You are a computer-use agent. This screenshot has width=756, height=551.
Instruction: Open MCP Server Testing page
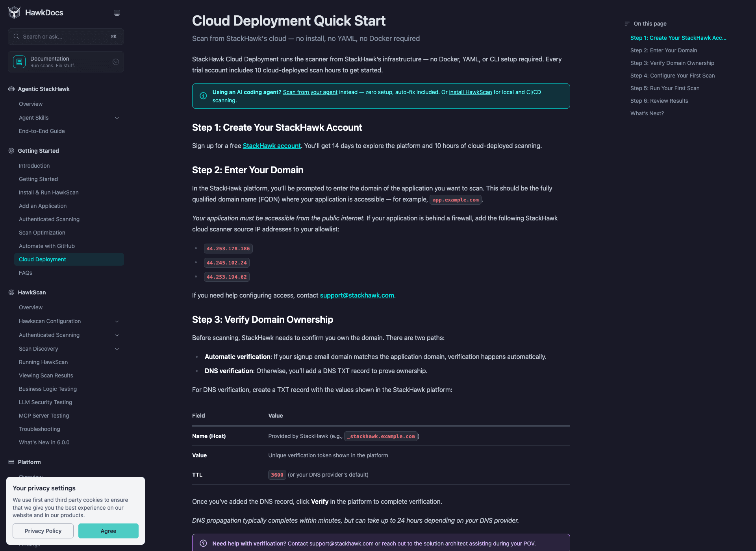[44, 416]
